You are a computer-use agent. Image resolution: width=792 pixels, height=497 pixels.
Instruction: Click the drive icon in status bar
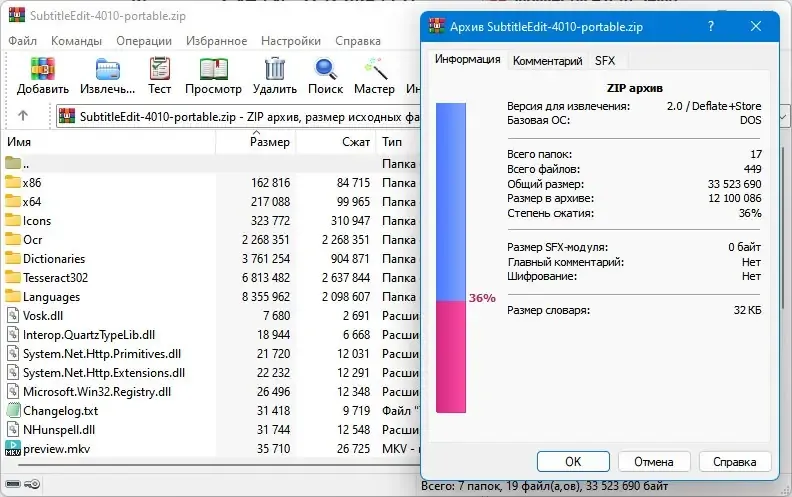[13, 484]
